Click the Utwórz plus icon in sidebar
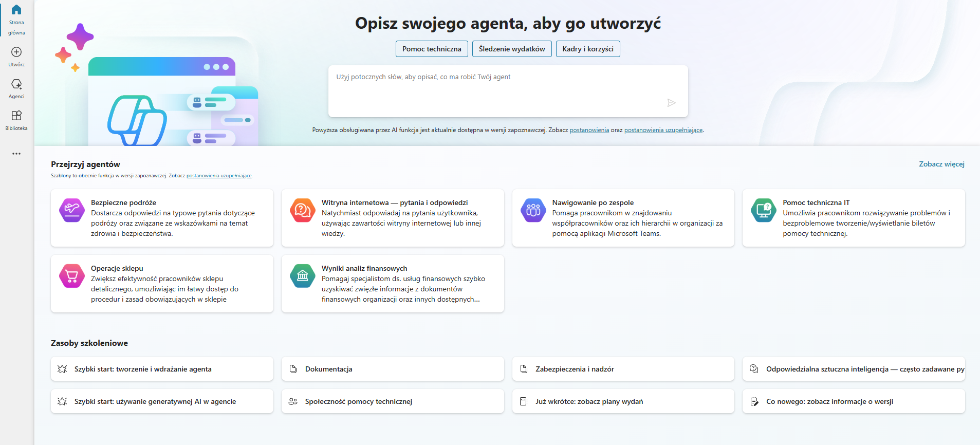Viewport: 980px width, 445px height. pyautogui.click(x=16, y=52)
